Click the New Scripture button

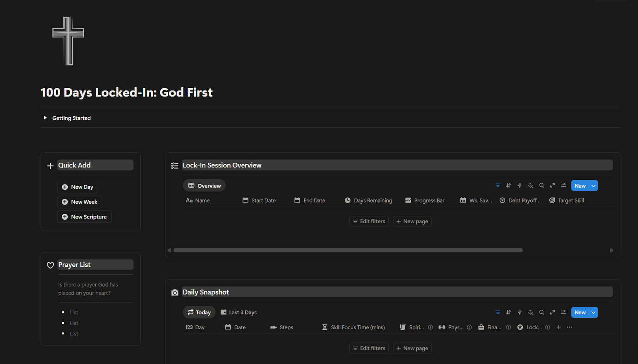[85, 217]
